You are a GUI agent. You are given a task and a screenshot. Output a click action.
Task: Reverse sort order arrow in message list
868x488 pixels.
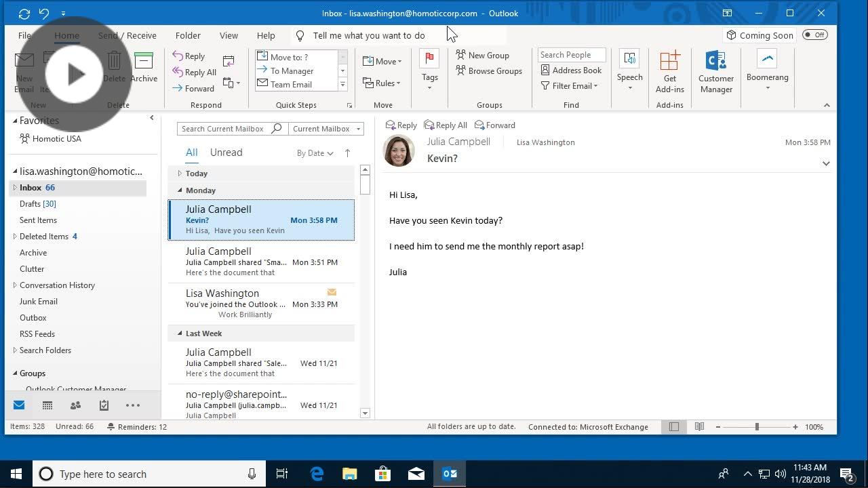347,153
